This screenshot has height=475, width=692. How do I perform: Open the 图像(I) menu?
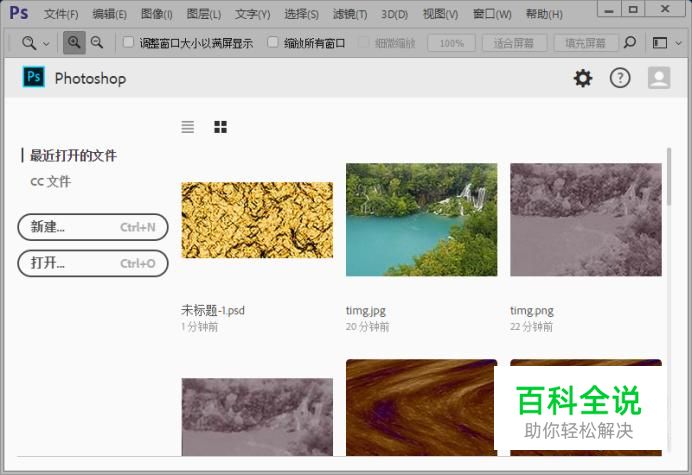click(x=156, y=14)
